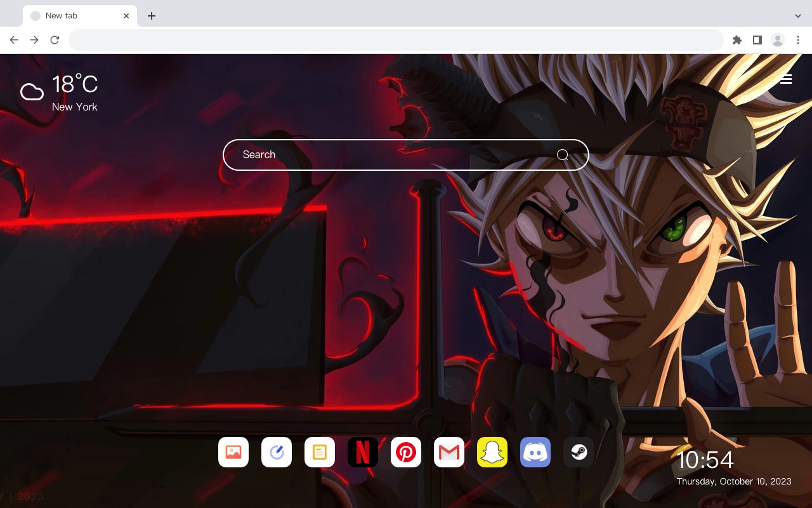
Task: Open the wallpaper gallery image icon
Action: point(233,452)
